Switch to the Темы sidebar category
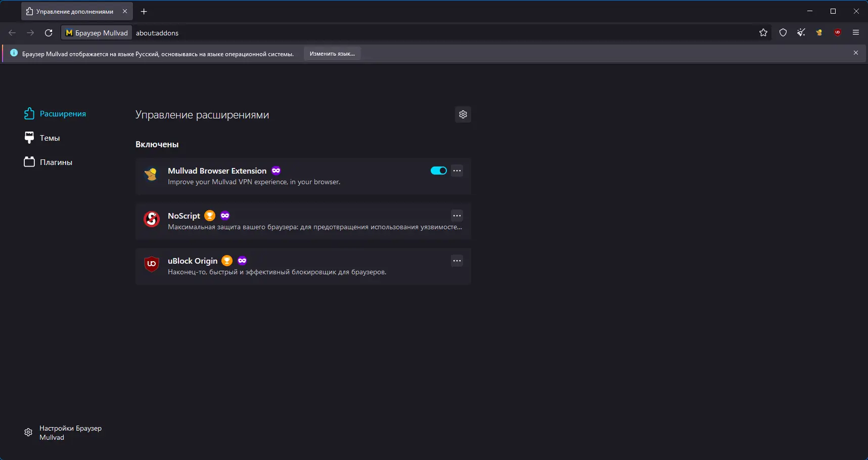Image resolution: width=868 pixels, height=460 pixels. (x=42, y=138)
